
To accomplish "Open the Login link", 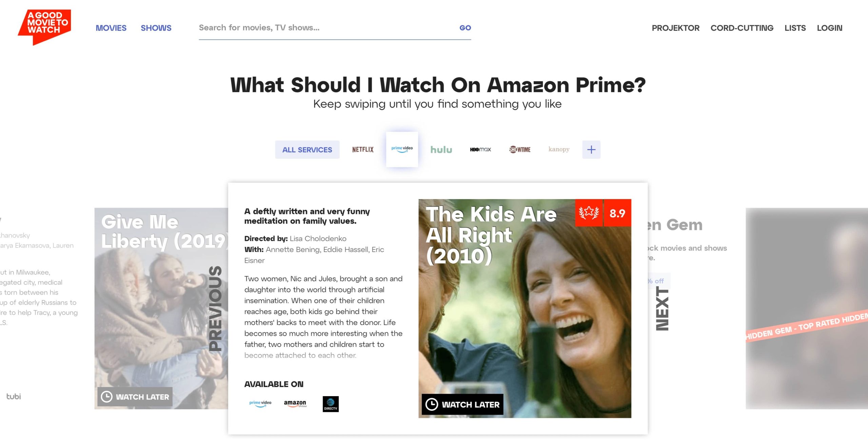I will (x=829, y=28).
